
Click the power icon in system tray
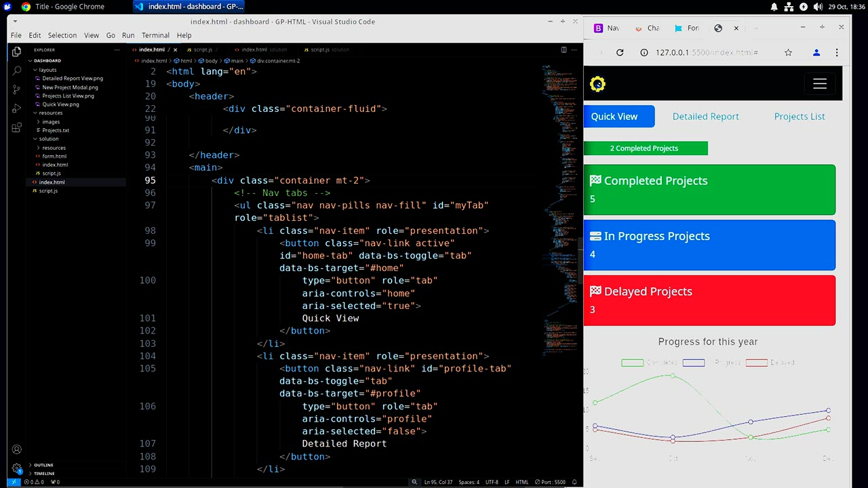click(804, 7)
